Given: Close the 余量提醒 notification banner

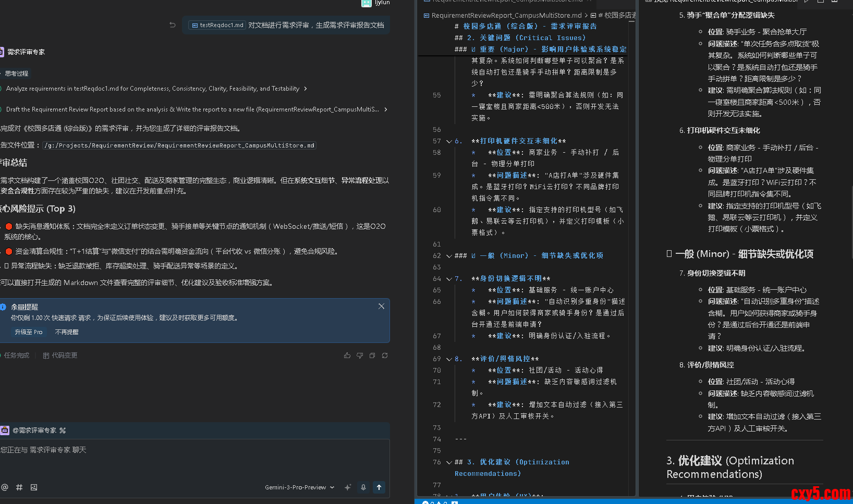Looking at the screenshot, I should (381, 306).
